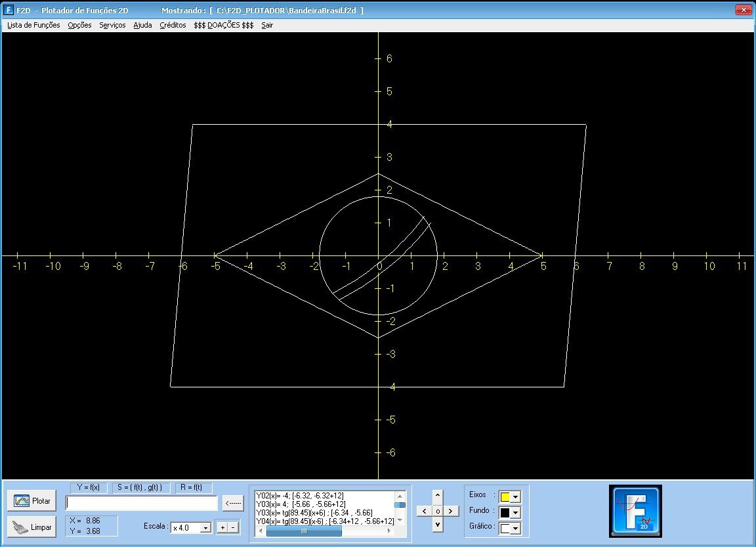Click the function list scroll-up arrow
The height and width of the screenshot is (547, 756).
tap(400, 496)
